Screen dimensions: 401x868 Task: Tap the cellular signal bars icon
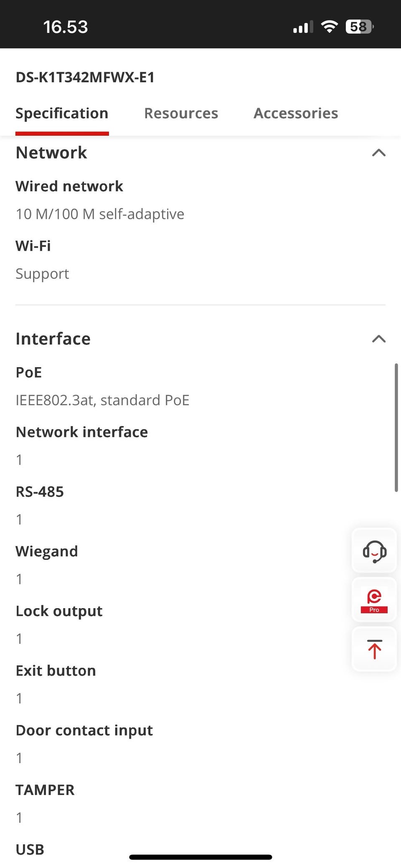(303, 28)
